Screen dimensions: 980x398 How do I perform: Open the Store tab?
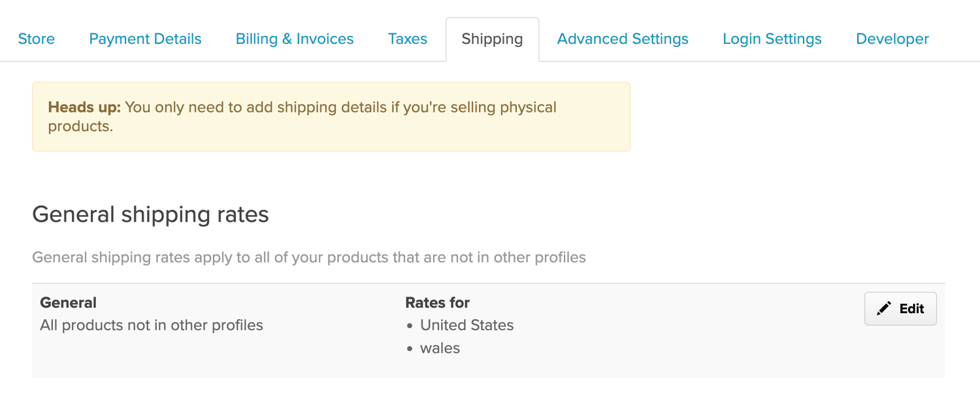[37, 39]
